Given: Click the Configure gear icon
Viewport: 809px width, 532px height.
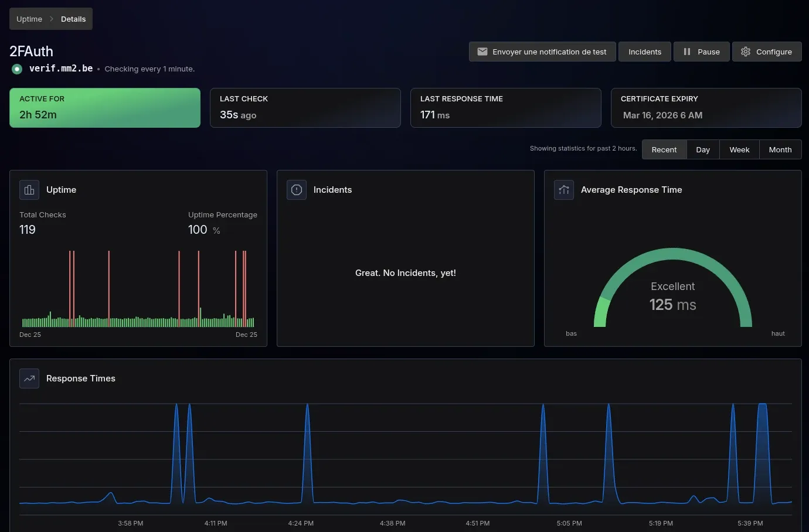Looking at the screenshot, I should pyautogui.click(x=746, y=52).
